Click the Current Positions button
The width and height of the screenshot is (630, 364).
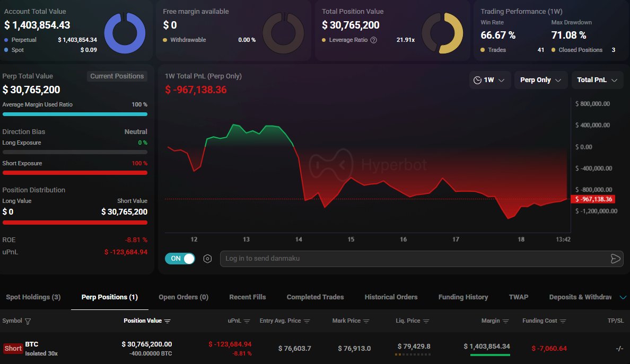[x=117, y=76]
